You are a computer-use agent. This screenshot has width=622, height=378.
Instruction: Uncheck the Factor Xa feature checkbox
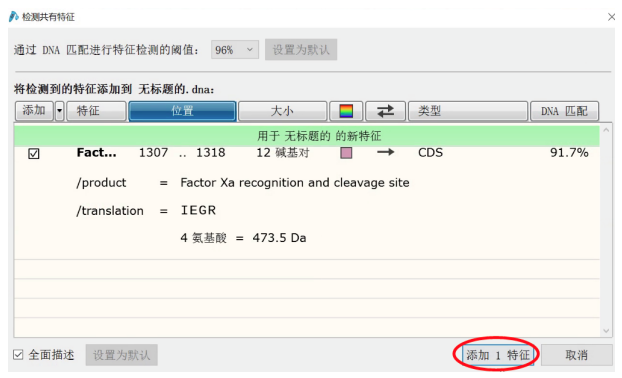click(x=34, y=154)
